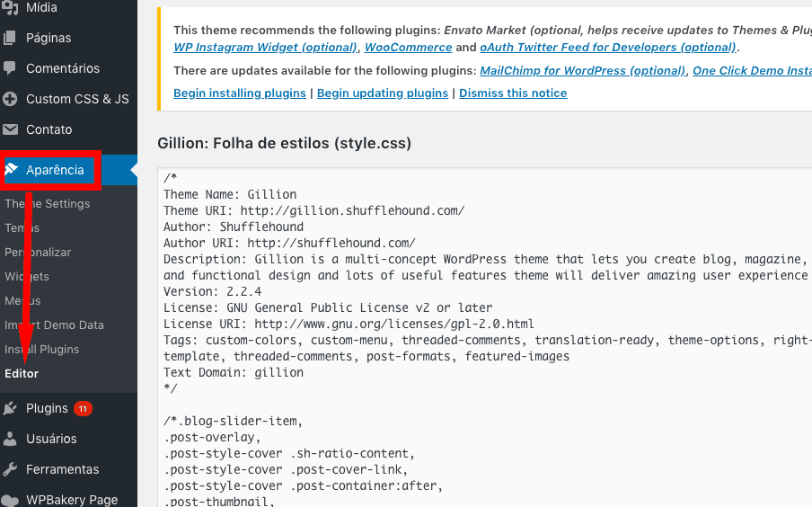Open Install Plugins submenu item
Screen dimensions: 812x507
click(42, 350)
